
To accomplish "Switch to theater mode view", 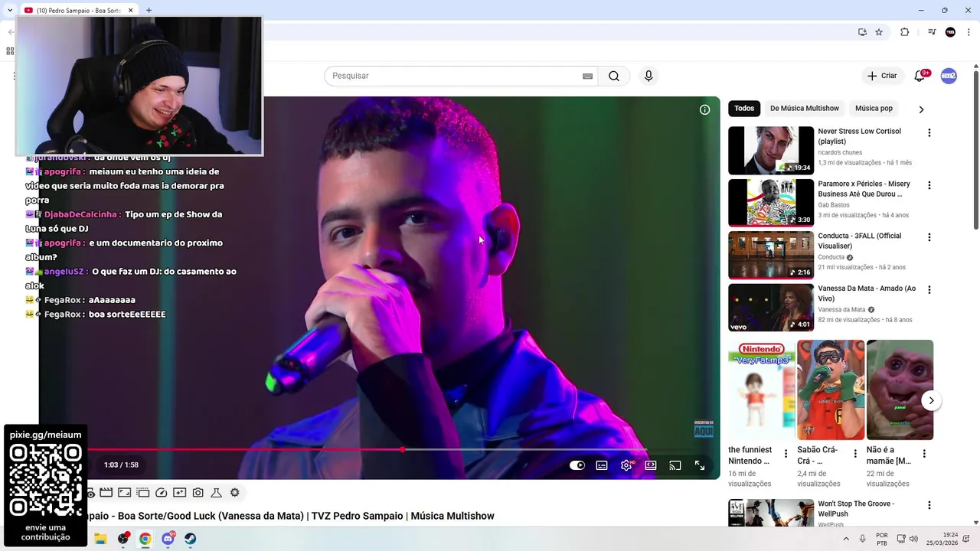I will point(651,465).
